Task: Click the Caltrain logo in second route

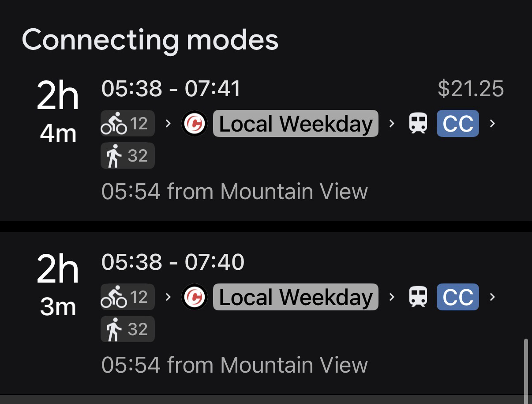Action: coord(195,297)
